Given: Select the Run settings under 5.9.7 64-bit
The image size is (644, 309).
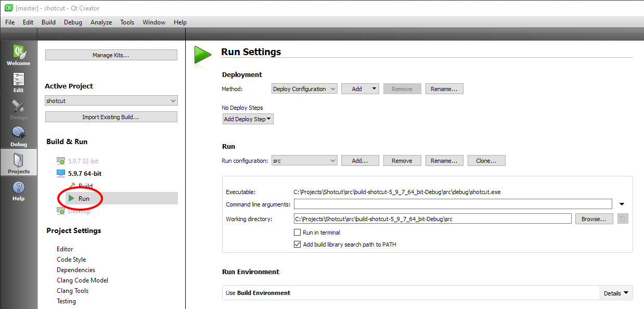Looking at the screenshot, I should [84, 199].
